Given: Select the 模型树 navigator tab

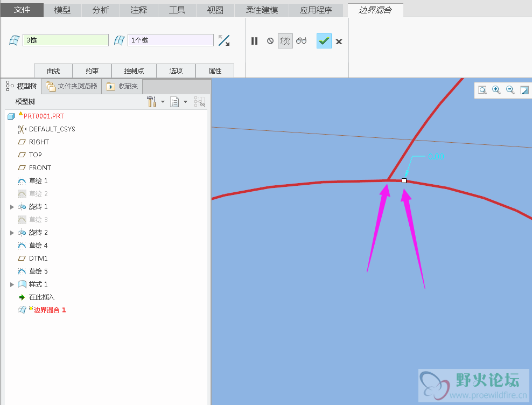Looking at the screenshot, I should (22, 86).
